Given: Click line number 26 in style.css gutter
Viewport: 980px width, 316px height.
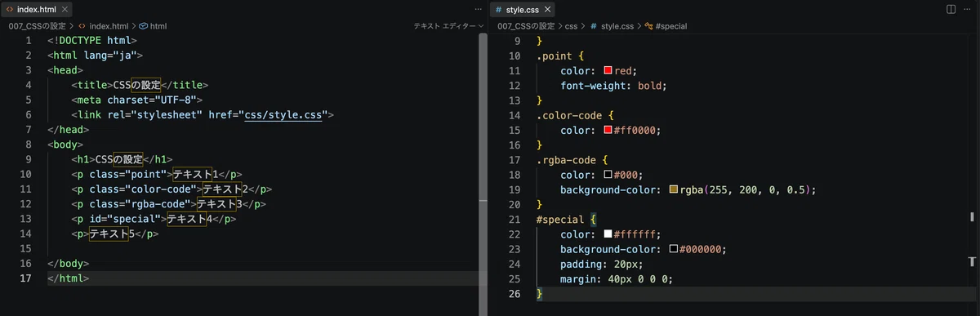Looking at the screenshot, I should point(514,293).
